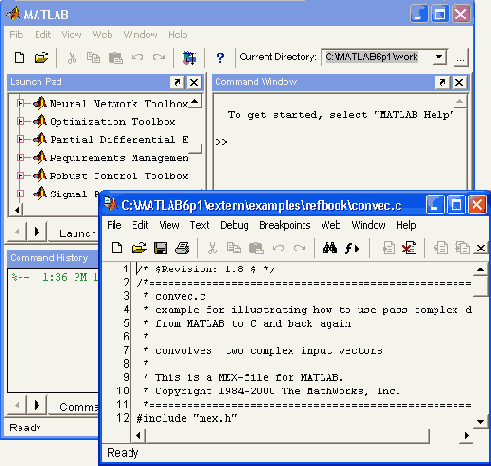Click Step in icon in editor toolbar

[x=462, y=248]
